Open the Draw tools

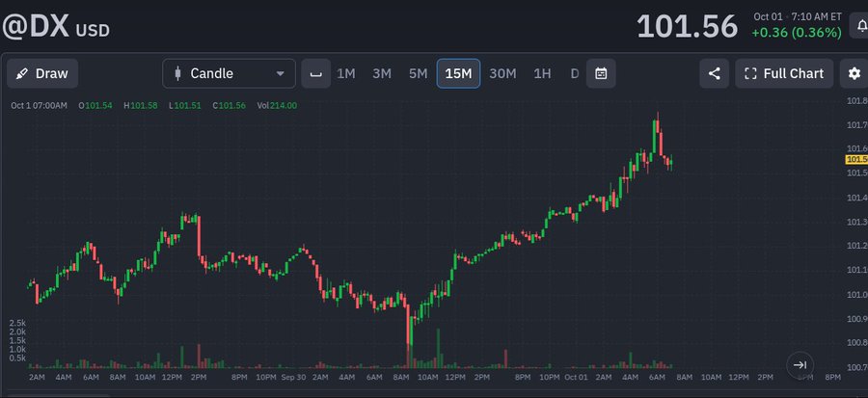42,73
